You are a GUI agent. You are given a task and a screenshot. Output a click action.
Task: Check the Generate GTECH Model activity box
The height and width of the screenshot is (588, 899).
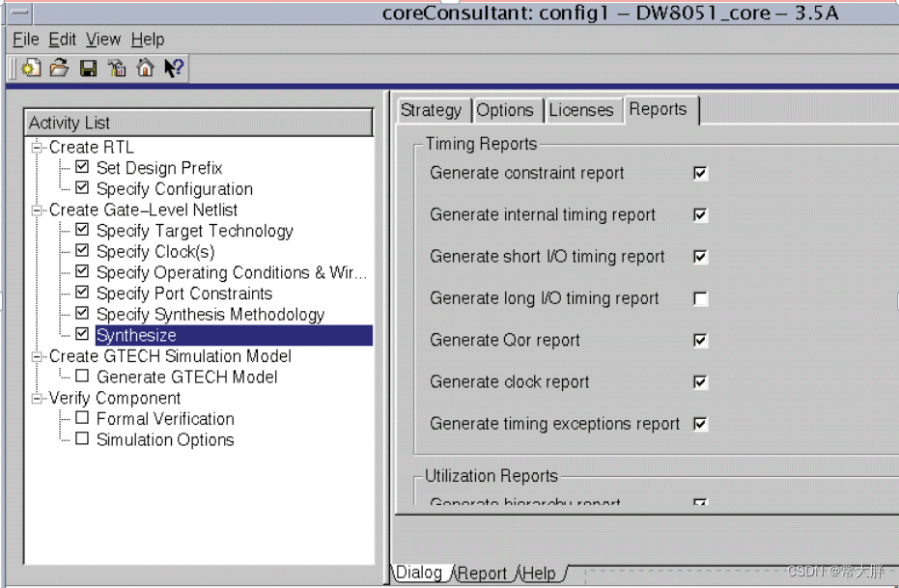[x=82, y=377]
